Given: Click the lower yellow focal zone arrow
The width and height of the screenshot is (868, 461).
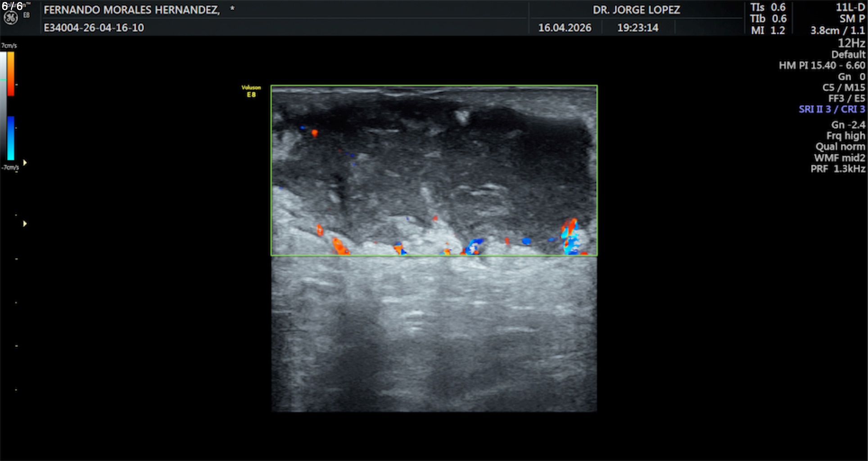Looking at the screenshot, I should [x=25, y=224].
